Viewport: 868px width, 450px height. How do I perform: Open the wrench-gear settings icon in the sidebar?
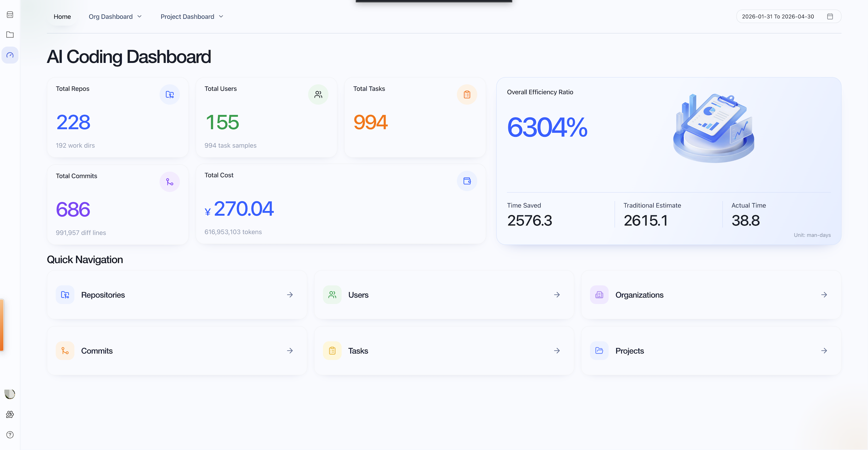10,414
